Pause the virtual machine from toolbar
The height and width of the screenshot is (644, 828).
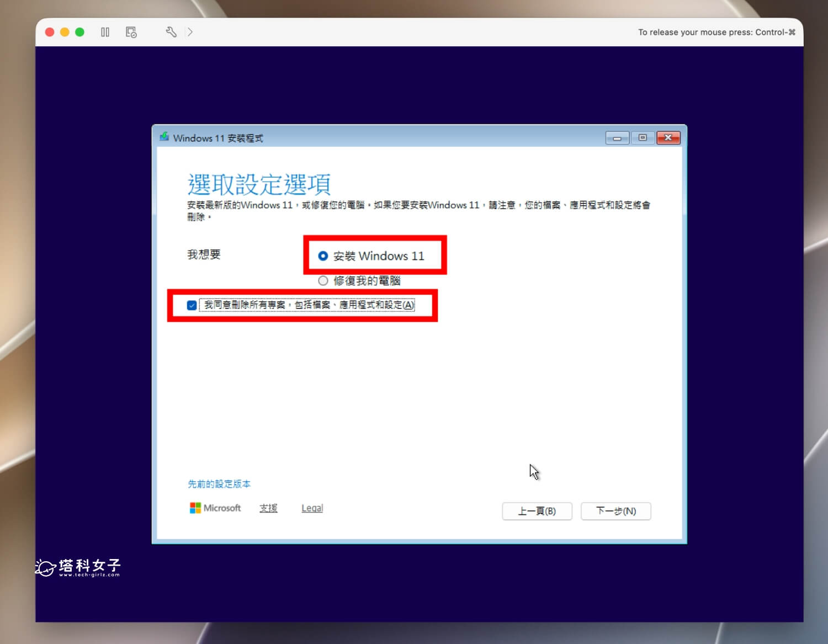click(105, 32)
